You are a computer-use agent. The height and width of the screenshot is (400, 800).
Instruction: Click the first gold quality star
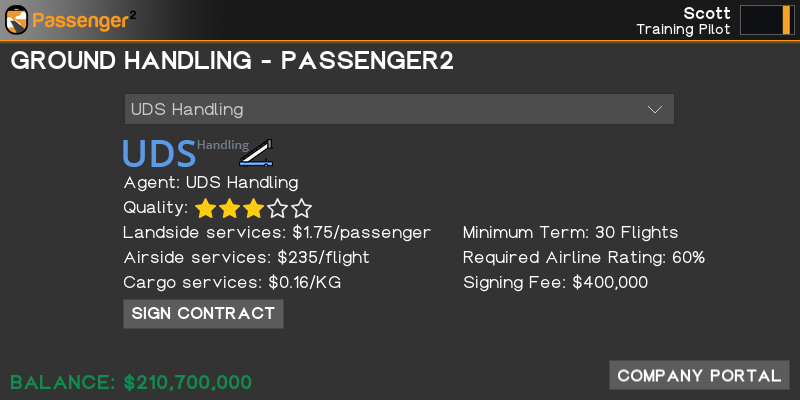point(206,208)
